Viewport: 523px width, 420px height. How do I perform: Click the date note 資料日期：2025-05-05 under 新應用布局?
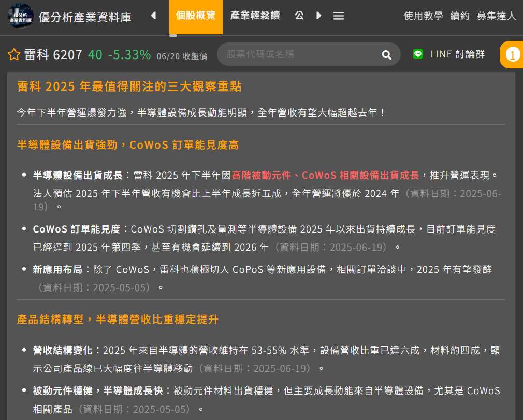point(93,287)
